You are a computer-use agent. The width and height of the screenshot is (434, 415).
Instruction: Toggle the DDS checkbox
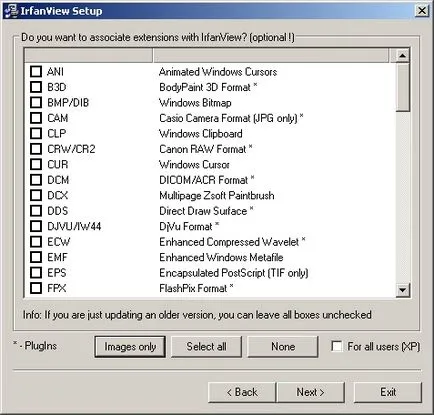(36, 211)
